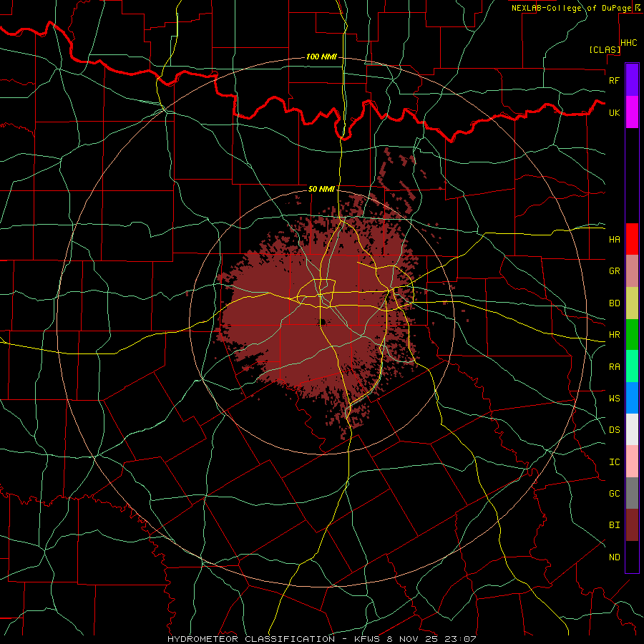Viewport: 644px width, 644px height.
Task: Click the ND legend label
Action: [x=615, y=557]
